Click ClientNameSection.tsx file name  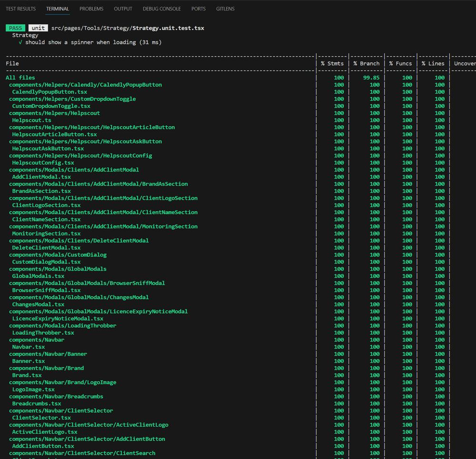click(x=47, y=219)
